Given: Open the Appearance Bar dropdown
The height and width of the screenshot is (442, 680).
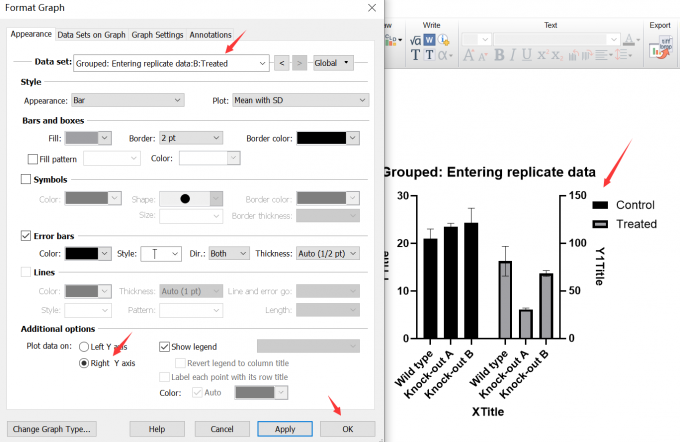Looking at the screenshot, I should tap(128, 100).
